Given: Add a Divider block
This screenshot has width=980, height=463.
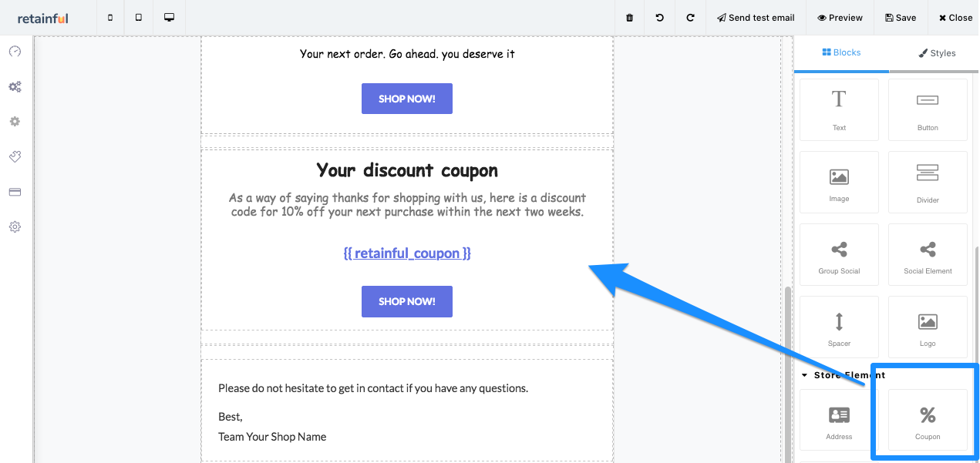Looking at the screenshot, I should 927,181.
